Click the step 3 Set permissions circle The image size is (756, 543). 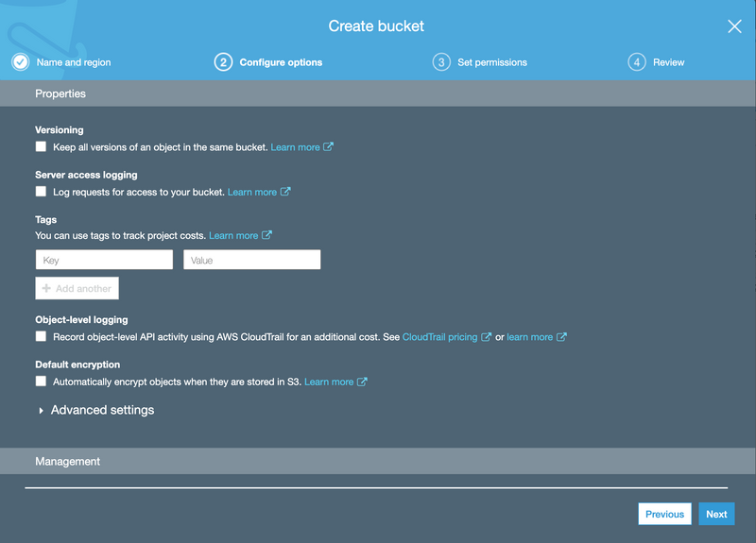pyautogui.click(x=441, y=62)
